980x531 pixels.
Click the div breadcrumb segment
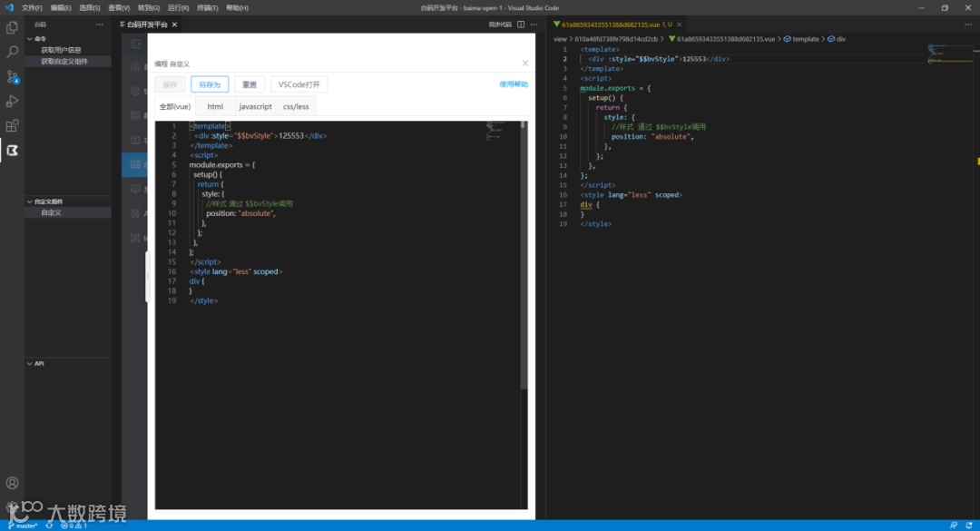pos(837,39)
